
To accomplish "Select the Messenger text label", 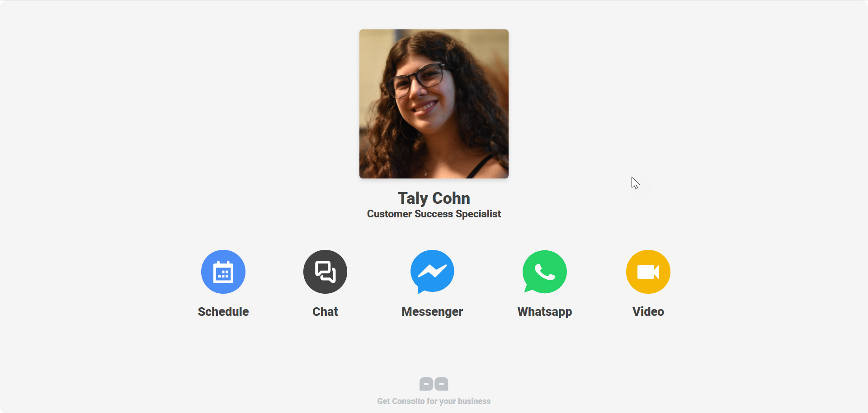I will [432, 312].
